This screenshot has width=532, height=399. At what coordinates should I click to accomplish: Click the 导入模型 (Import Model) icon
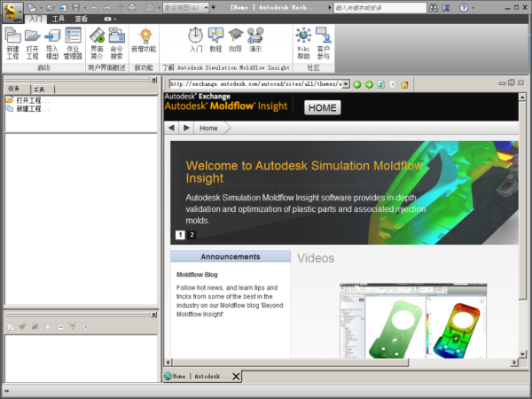52,43
